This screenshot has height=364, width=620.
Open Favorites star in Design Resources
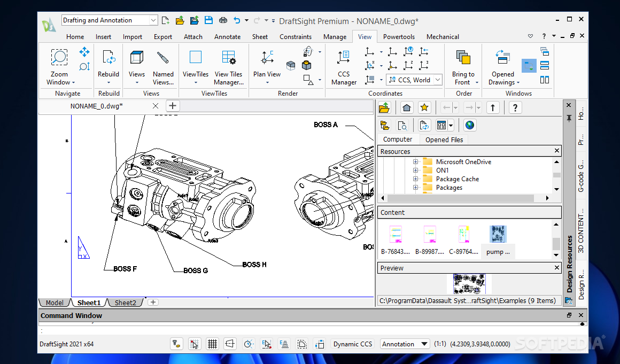[424, 107]
